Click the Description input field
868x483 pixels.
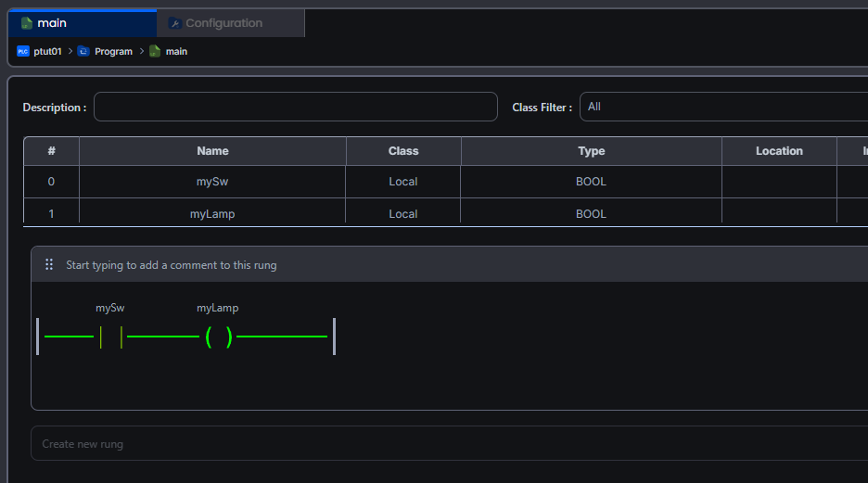[x=295, y=107]
